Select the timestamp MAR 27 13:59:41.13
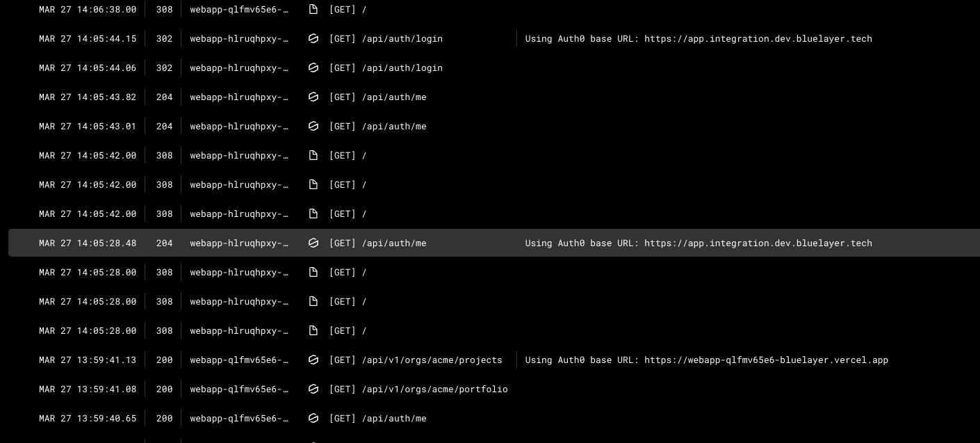Image resolution: width=980 pixels, height=443 pixels. point(88,360)
